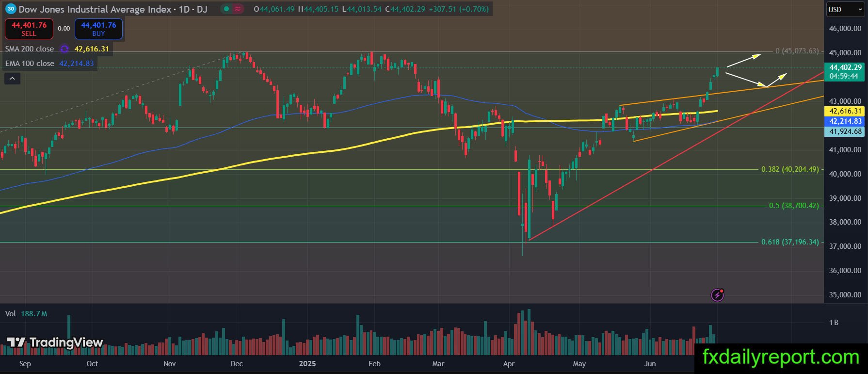Viewport: 868px width, 374px height.
Task: Click the 0.00 spread between SELL and BUY
Action: click(x=64, y=29)
